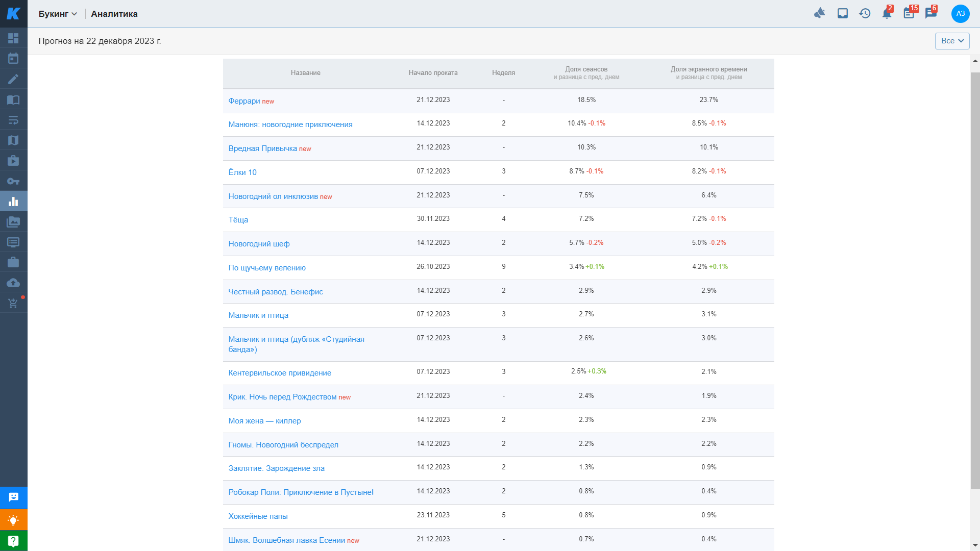Open Кентервильское привидение link
Image resolution: width=980 pixels, height=551 pixels.
tap(280, 373)
